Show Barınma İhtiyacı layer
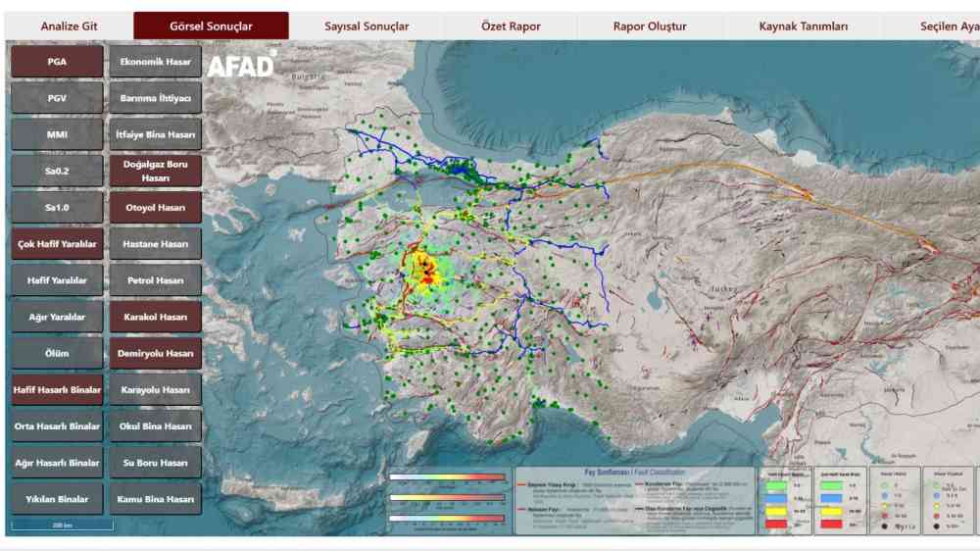Screen dimensions: 980x551 pyautogui.click(x=156, y=98)
